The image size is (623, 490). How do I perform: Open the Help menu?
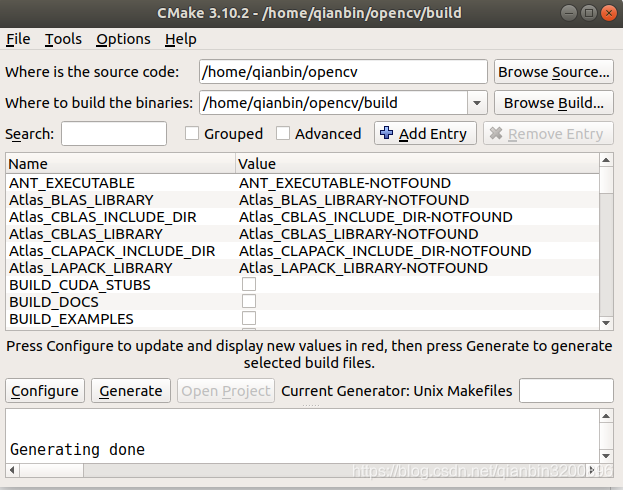(x=181, y=39)
